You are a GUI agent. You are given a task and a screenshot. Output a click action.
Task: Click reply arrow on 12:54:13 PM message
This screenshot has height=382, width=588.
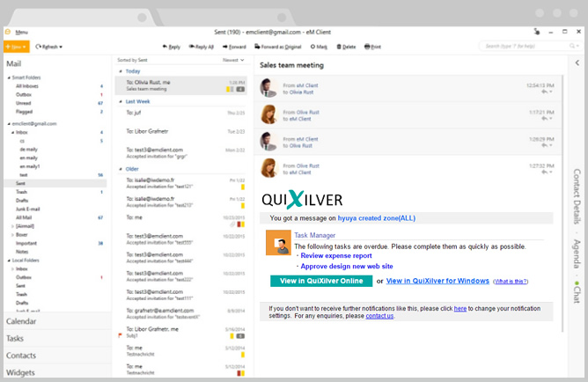tap(544, 92)
